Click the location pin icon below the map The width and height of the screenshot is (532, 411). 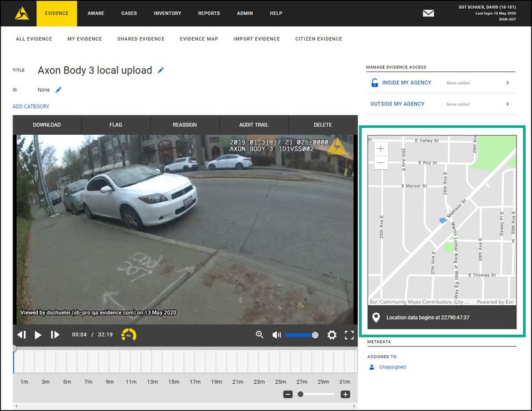click(x=376, y=318)
